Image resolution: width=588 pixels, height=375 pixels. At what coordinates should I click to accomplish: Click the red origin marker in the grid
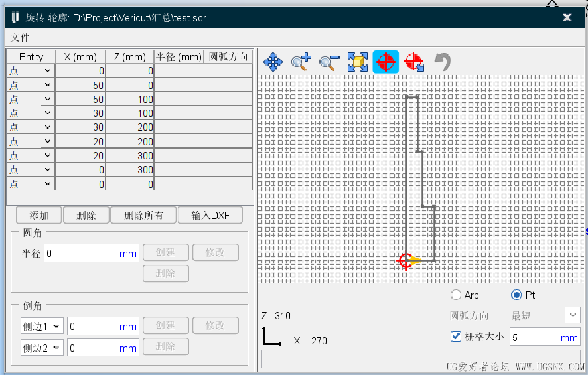coord(405,260)
